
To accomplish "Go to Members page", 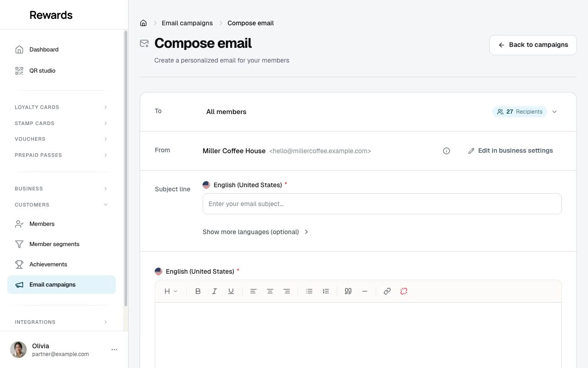I will pyautogui.click(x=62, y=224).
